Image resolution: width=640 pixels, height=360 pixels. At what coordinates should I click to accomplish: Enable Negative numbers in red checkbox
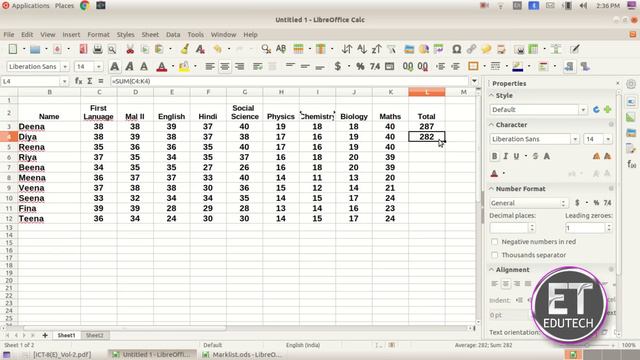point(495,242)
